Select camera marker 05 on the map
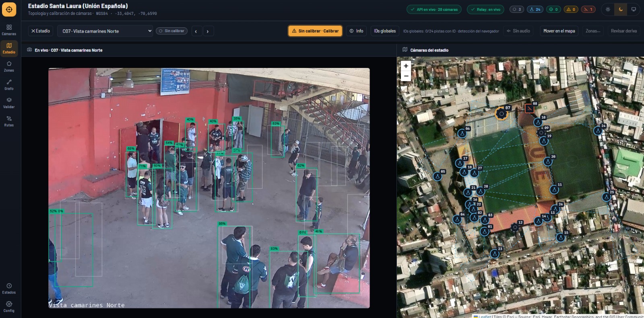The image size is (644, 318). click(438, 176)
